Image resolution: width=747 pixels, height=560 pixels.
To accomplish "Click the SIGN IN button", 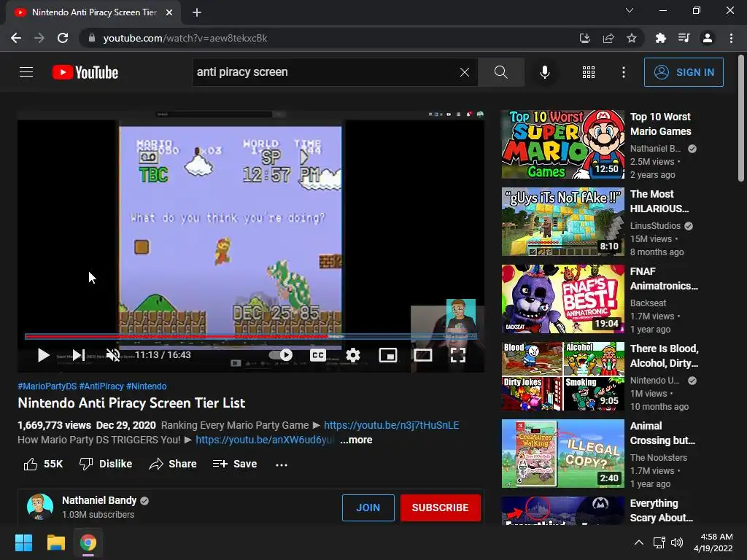I will 684,72.
